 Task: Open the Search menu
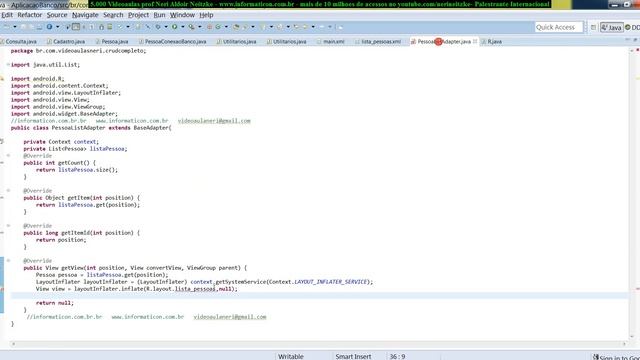tap(113, 15)
